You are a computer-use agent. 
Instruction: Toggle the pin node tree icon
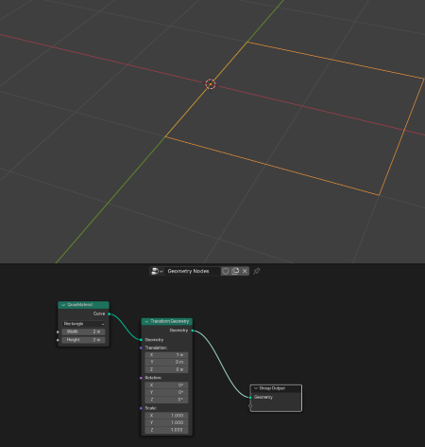click(x=256, y=271)
